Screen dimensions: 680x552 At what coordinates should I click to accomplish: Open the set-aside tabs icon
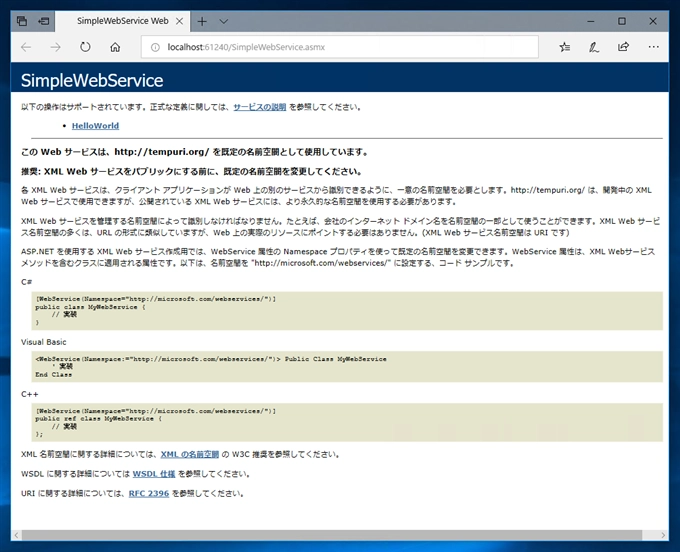[22, 21]
